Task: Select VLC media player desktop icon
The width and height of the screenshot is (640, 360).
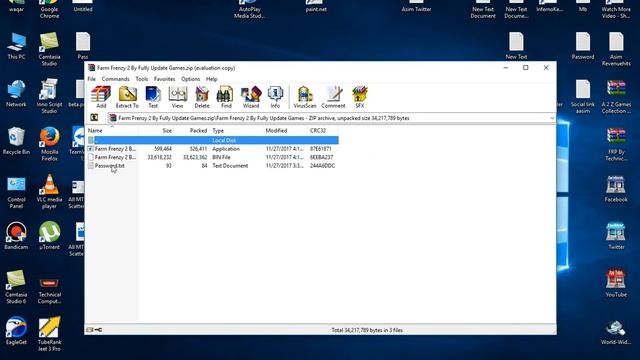Action: (x=49, y=192)
